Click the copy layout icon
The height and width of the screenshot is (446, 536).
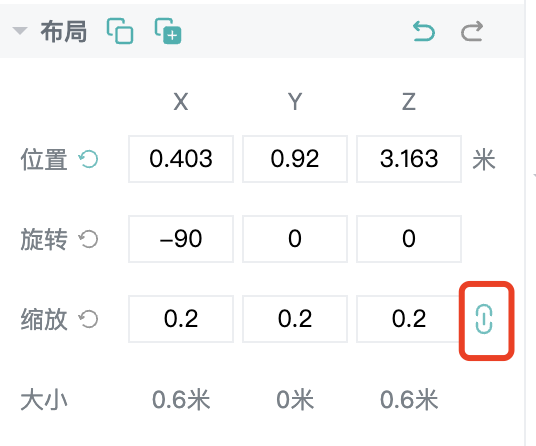point(120,31)
